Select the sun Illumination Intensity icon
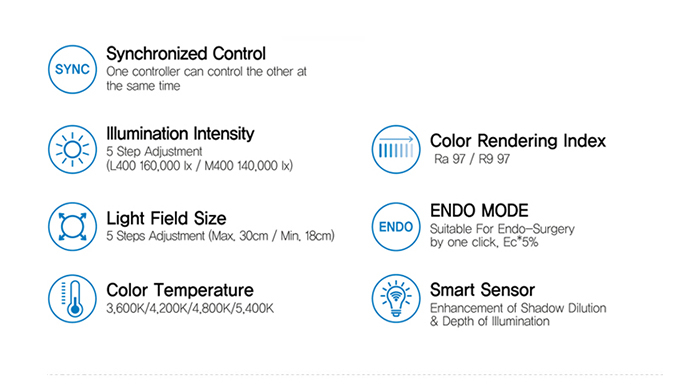 [72, 150]
